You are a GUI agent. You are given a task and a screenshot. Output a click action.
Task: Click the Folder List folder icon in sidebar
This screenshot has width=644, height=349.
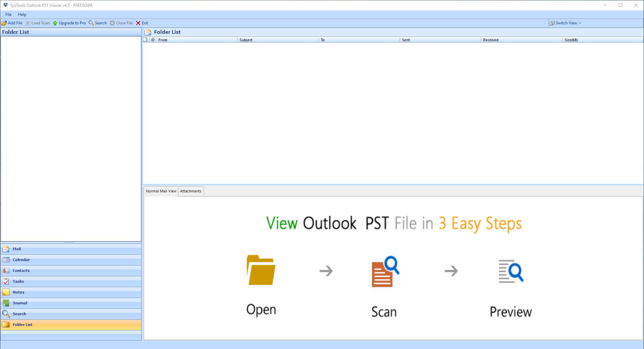[6, 325]
